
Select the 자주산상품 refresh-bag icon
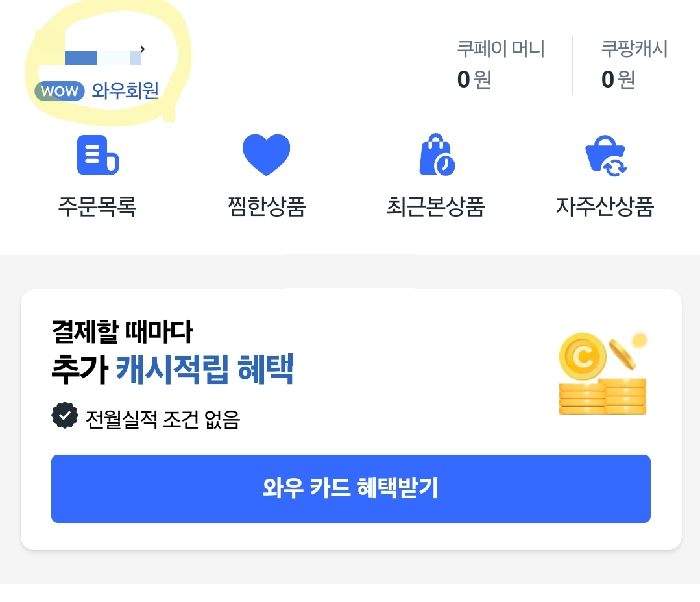606,154
